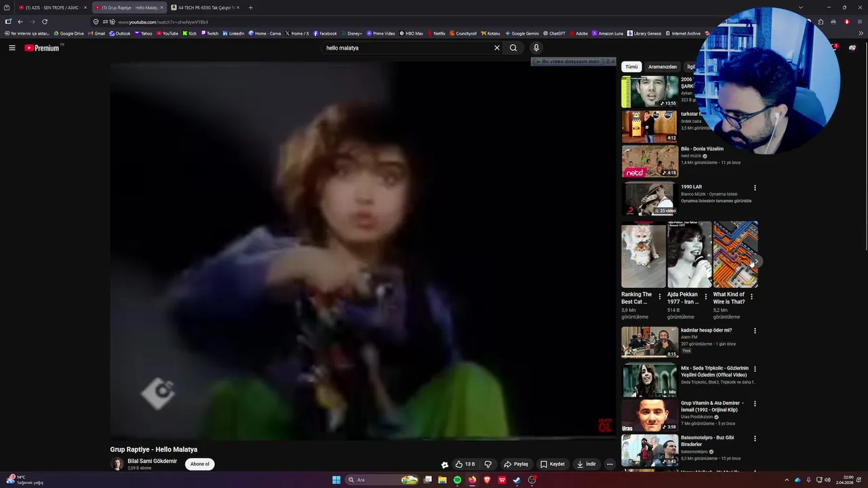Open Ranking The Best Cat short

click(x=644, y=255)
